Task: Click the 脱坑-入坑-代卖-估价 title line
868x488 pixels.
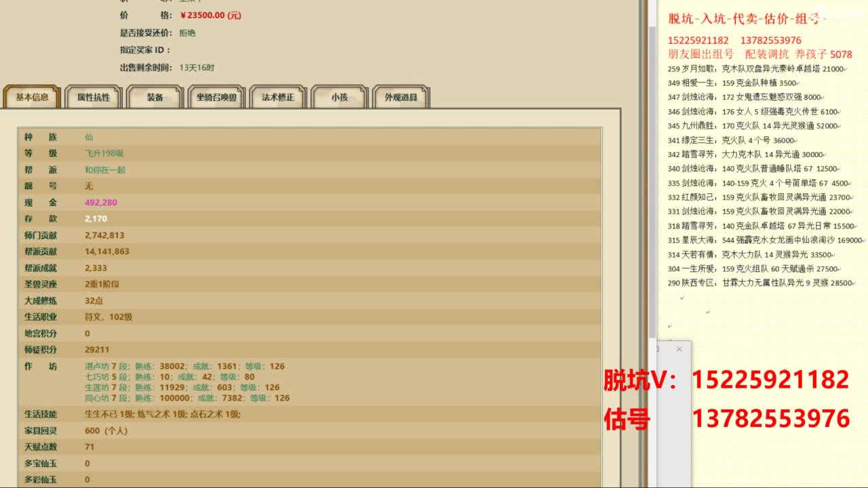Action: (746, 19)
